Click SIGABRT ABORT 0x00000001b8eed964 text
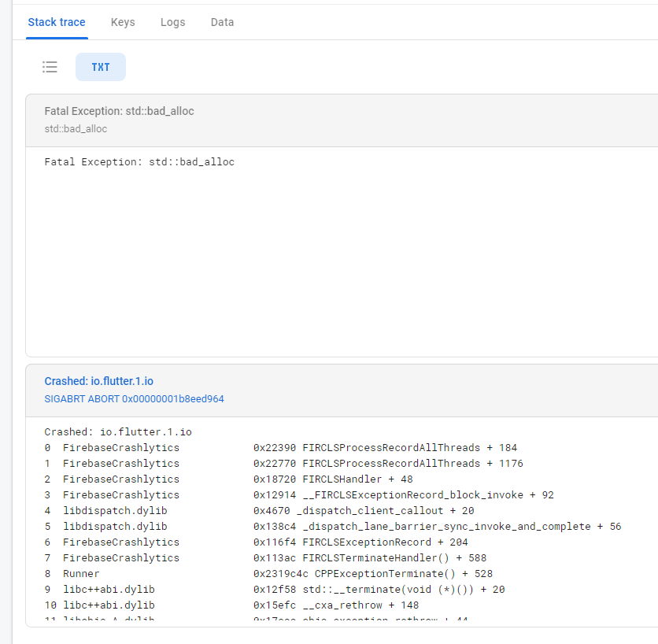This screenshot has width=658, height=644. pos(135,399)
